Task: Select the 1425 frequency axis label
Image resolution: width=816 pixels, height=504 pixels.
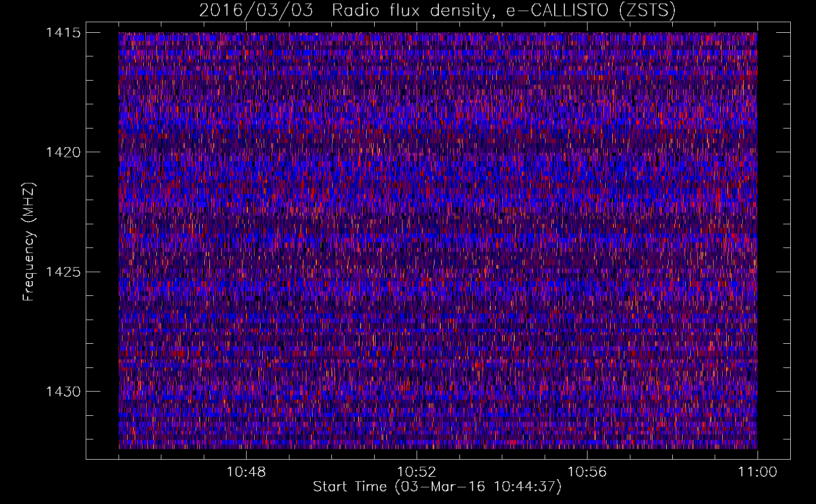Action: [64, 272]
